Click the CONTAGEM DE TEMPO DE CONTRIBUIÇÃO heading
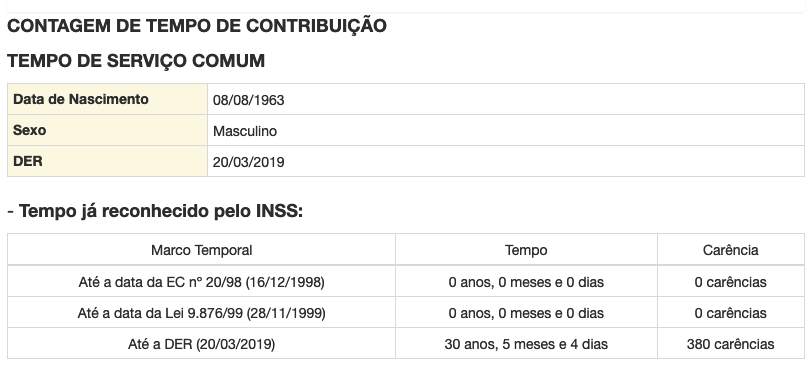Screen dimensions: 812x368 point(197,26)
